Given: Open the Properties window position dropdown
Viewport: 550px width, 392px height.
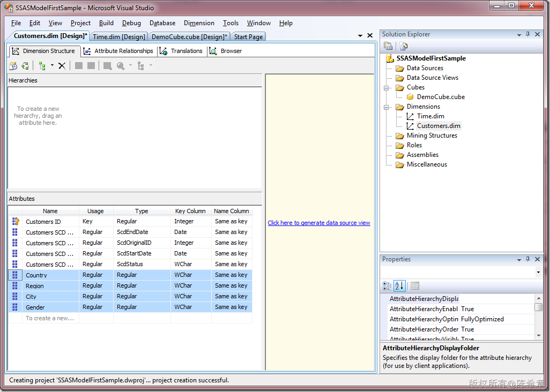Looking at the screenshot, I should pyautogui.click(x=519, y=260).
